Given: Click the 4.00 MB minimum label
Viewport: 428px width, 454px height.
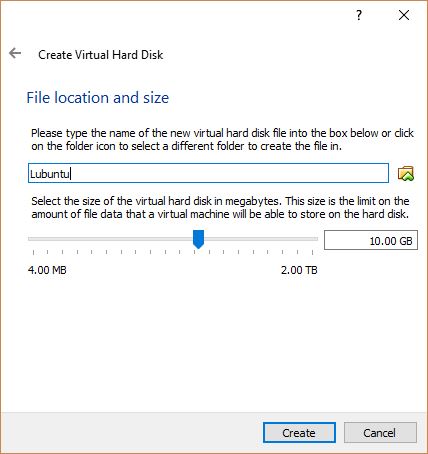Looking at the screenshot, I should pyautogui.click(x=47, y=270).
